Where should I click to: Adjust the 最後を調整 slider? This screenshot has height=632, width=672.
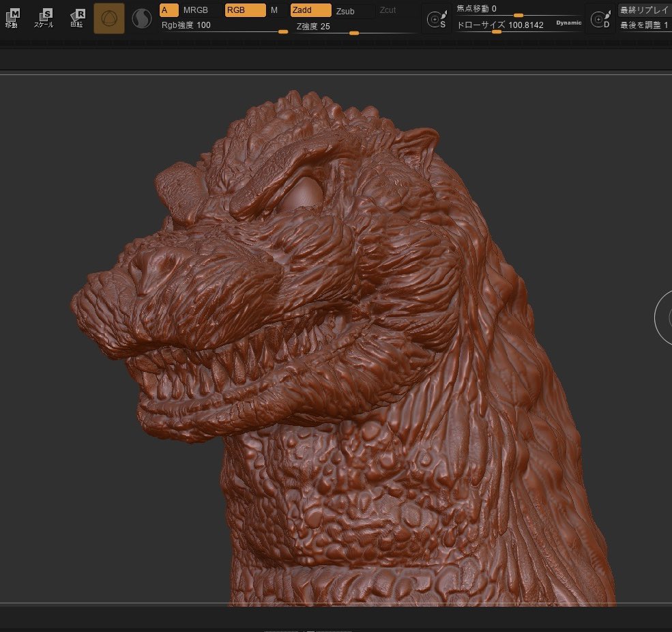pos(644,25)
